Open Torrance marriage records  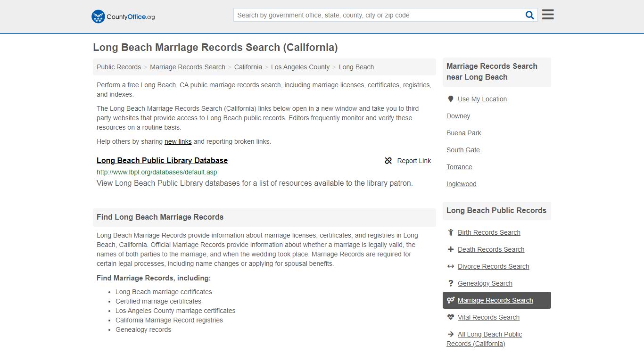459,167
